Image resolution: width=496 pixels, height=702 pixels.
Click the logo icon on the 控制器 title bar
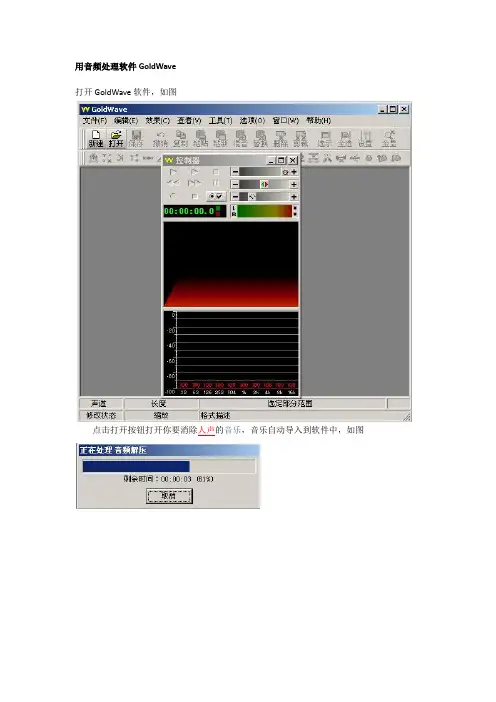point(169,160)
